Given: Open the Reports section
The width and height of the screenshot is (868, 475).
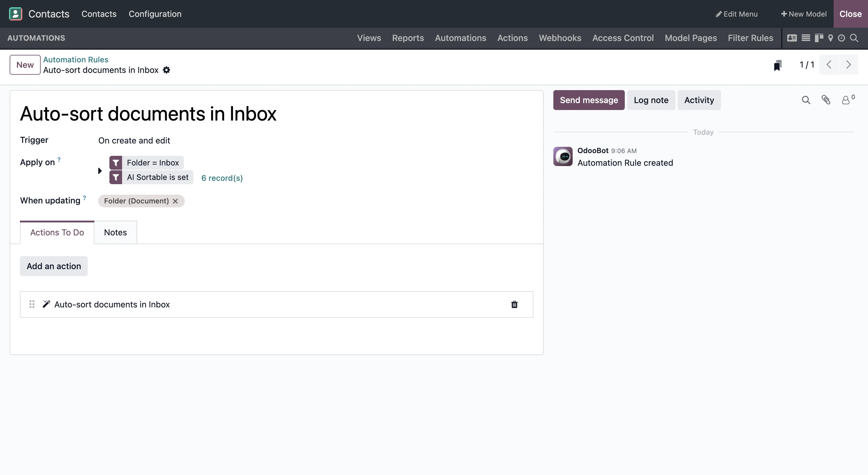Looking at the screenshot, I should [408, 38].
